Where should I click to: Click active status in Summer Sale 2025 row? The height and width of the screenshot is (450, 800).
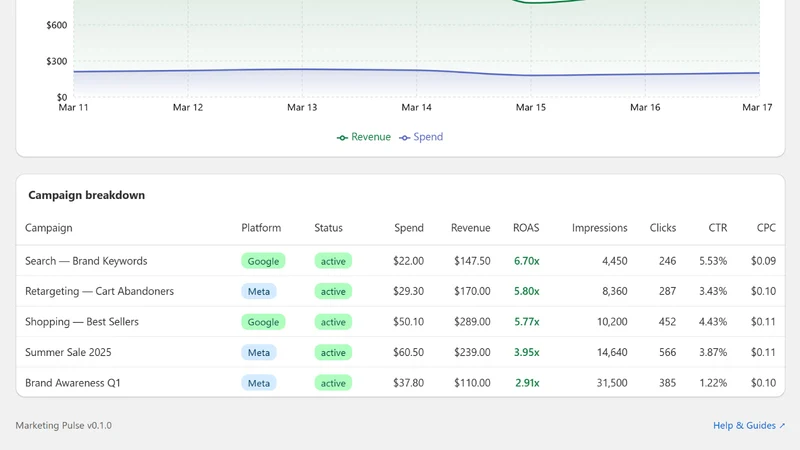coord(333,353)
